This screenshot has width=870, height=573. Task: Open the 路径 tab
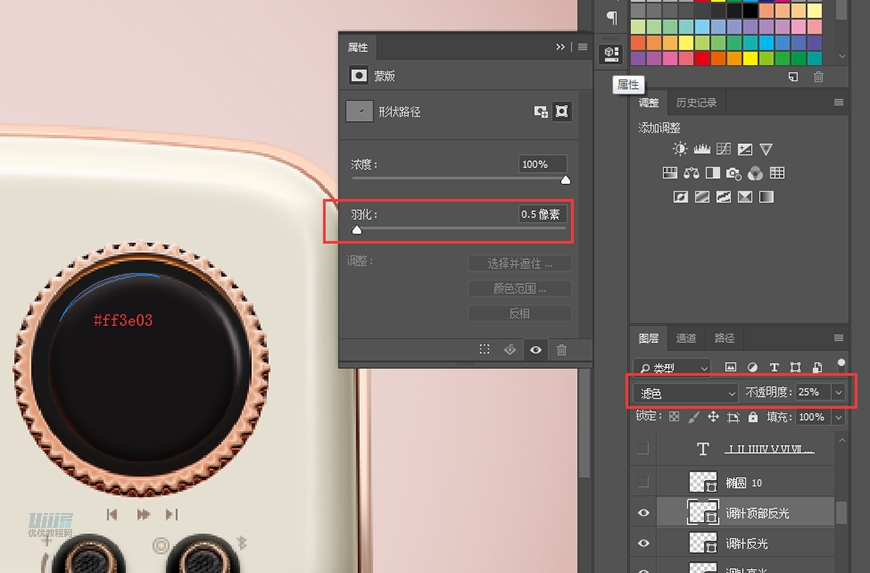point(724,338)
